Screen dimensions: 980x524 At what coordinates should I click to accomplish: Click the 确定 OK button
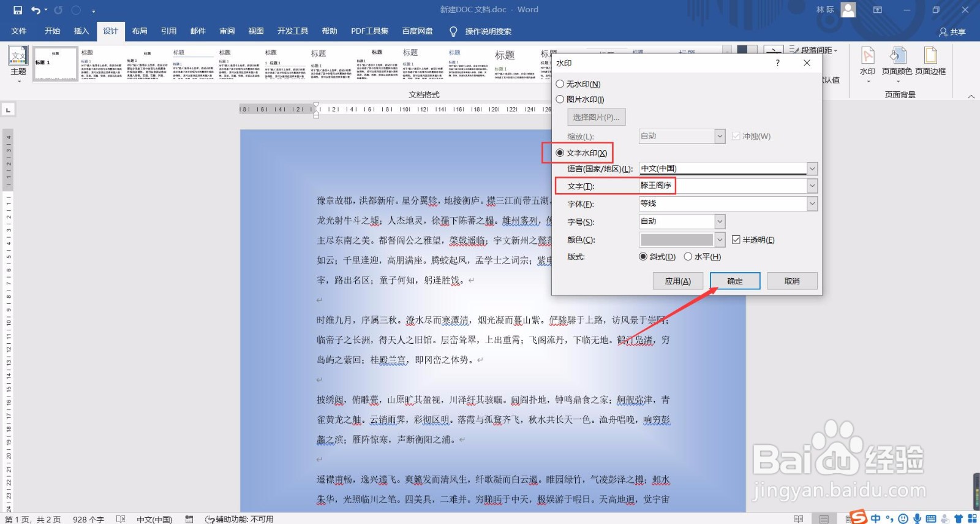click(x=735, y=281)
